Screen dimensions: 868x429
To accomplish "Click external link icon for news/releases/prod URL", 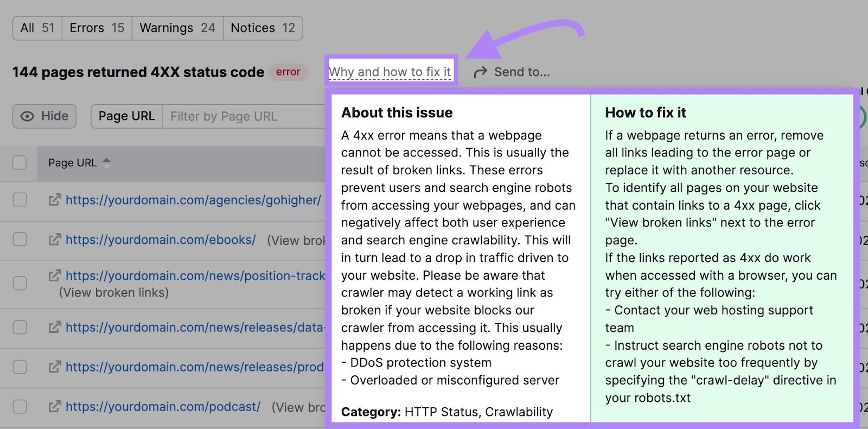I will pyautogui.click(x=54, y=367).
